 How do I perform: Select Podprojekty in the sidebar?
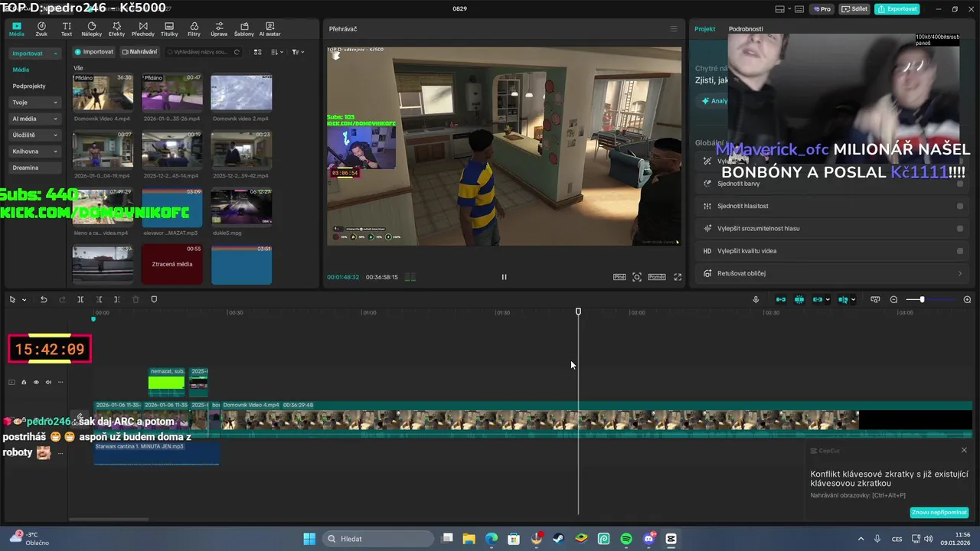tap(29, 86)
